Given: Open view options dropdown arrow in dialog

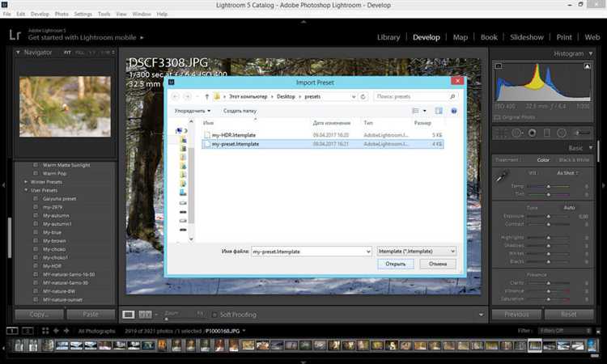Looking at the screenshot, I should (424, 111).
